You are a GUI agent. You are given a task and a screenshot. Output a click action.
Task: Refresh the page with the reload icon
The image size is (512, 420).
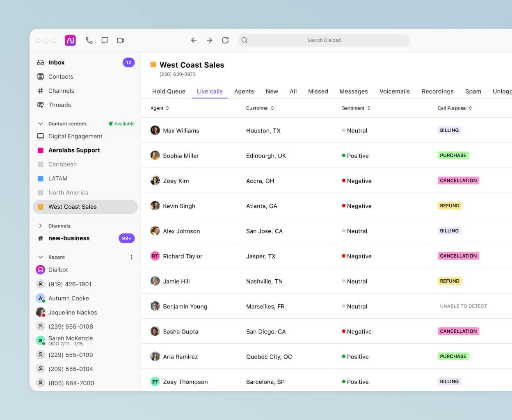225,40
